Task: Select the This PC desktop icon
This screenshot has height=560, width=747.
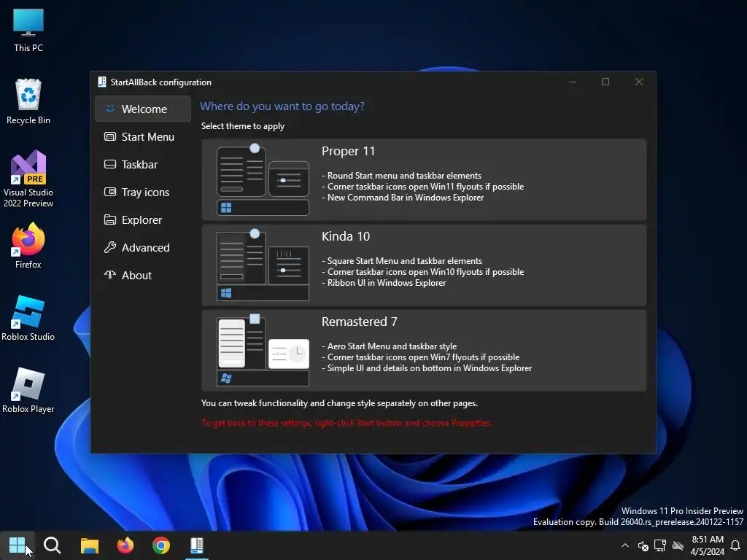Action: click(x=28, y=30)
